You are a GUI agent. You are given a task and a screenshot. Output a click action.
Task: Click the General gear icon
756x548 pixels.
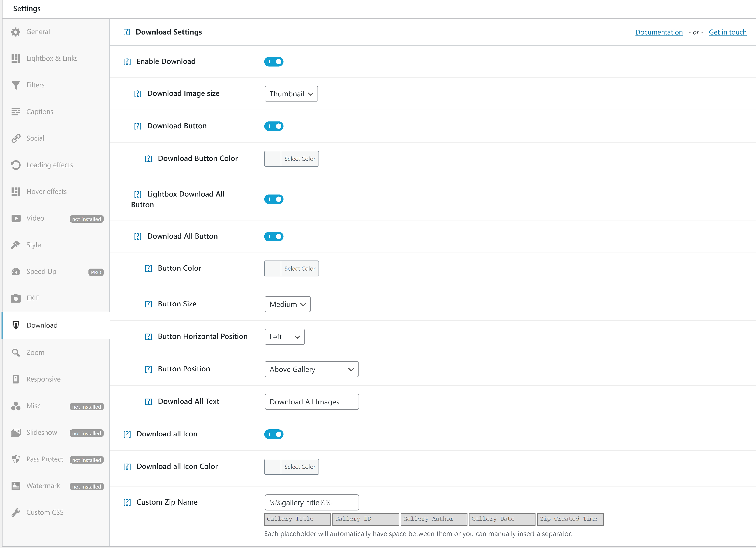(16, 32)
